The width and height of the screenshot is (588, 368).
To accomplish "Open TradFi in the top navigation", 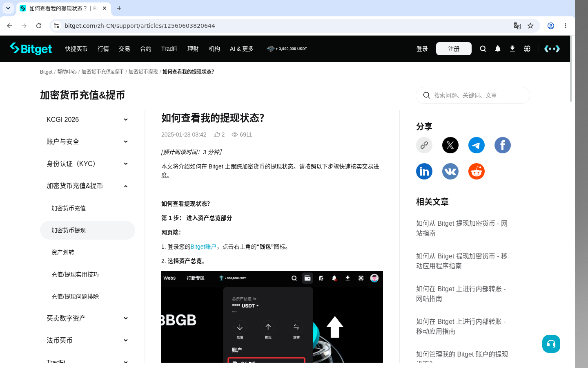I will point(169,49).
